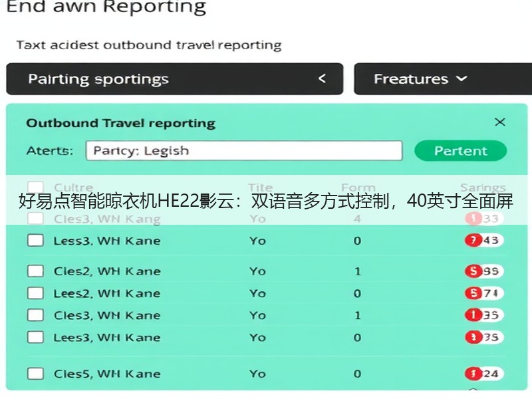Tick checkbox for Lees3, WH Kane
This screenshot has height=399, width=532.
[35, 337]
